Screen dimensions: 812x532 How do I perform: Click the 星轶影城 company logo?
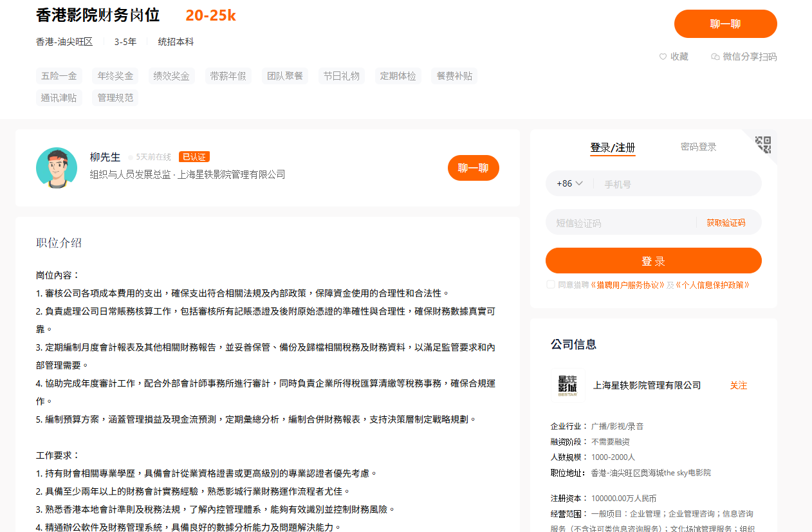pyautogui.click(x=566, y=385)
